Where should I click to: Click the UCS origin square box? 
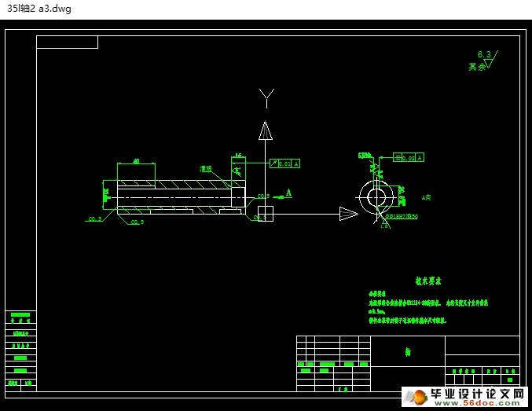[266, 213]
